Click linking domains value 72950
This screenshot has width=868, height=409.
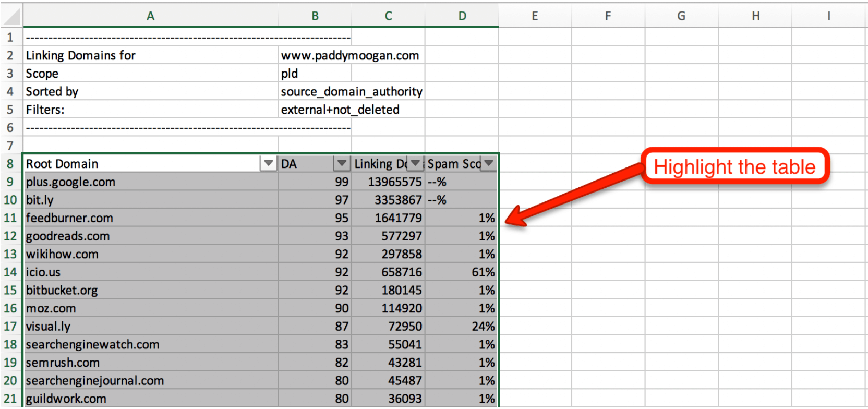point(389,327)
